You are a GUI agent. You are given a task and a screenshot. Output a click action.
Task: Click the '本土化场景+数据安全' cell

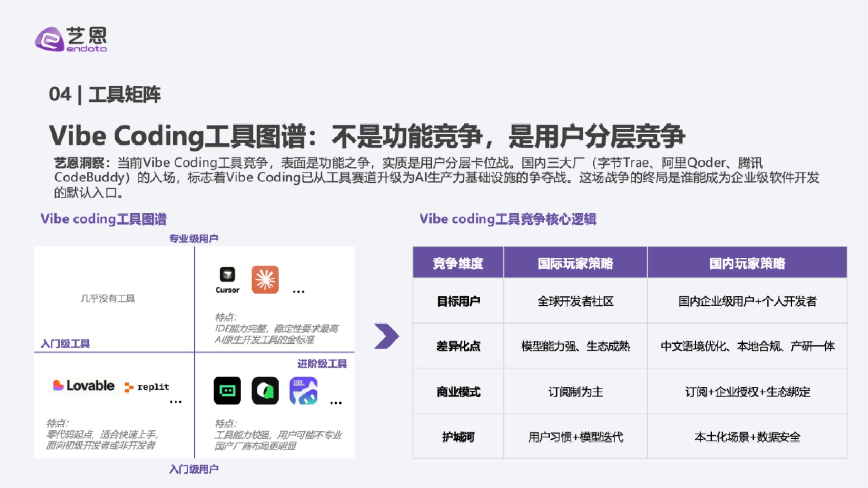pos(747,437)
